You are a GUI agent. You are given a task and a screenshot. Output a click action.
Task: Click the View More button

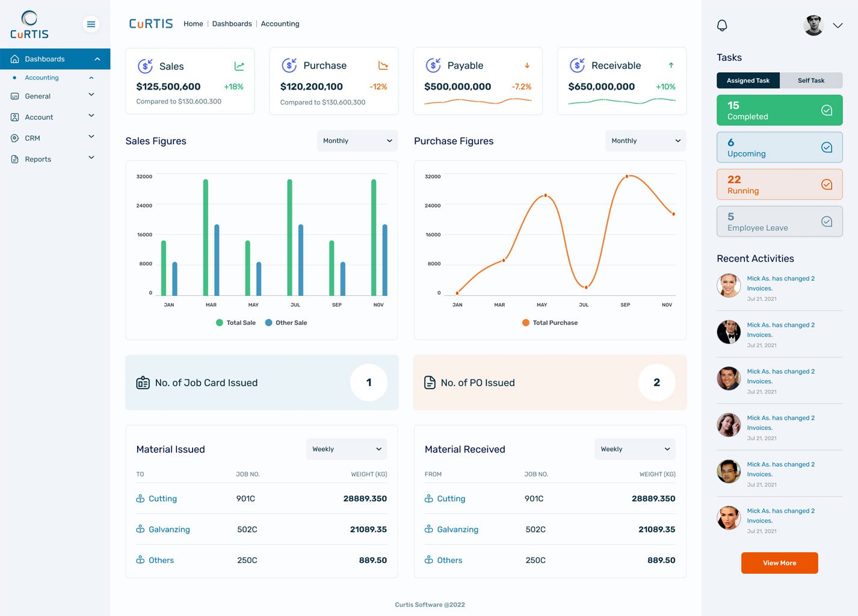779,562
